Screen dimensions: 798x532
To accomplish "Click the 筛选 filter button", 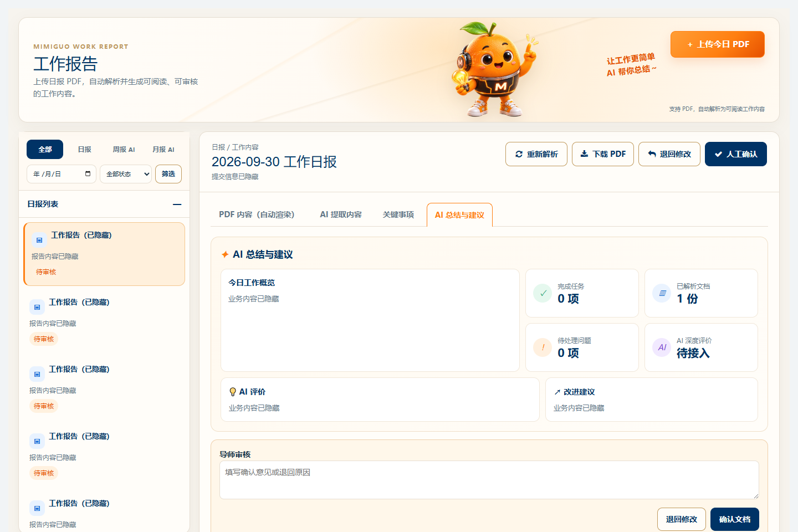I will [168, 174].
